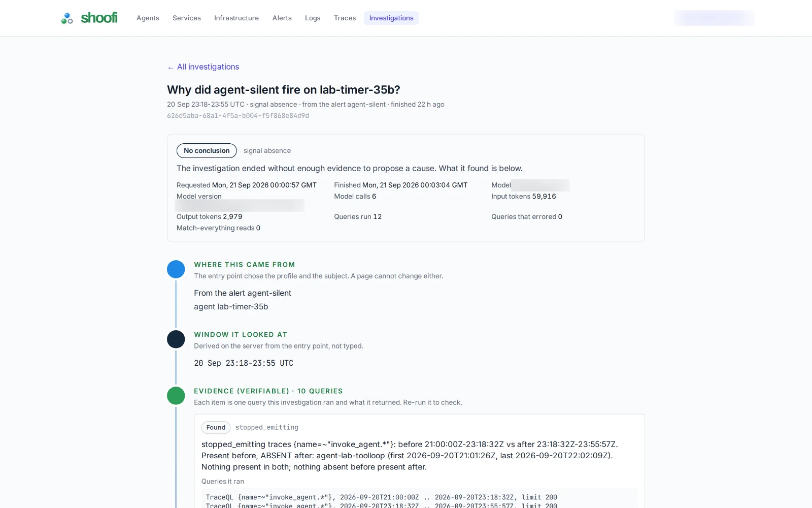Go to the Logs page

point(313,18)
